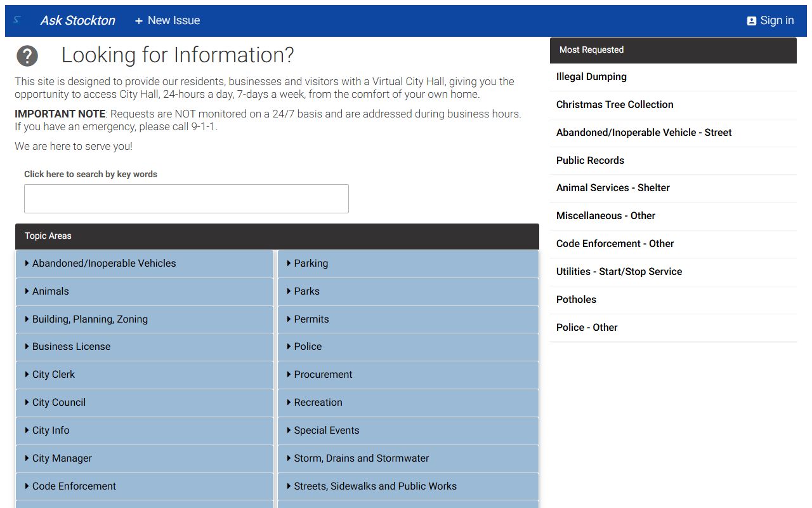Open Potholes request
This screenshot has width=812, height=508.
(673, 300)
